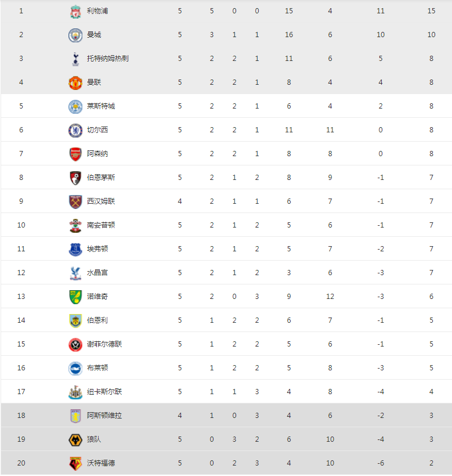Open the 埃弗顿 team name link
The image size is (452, 476).
tap(97, 249)
